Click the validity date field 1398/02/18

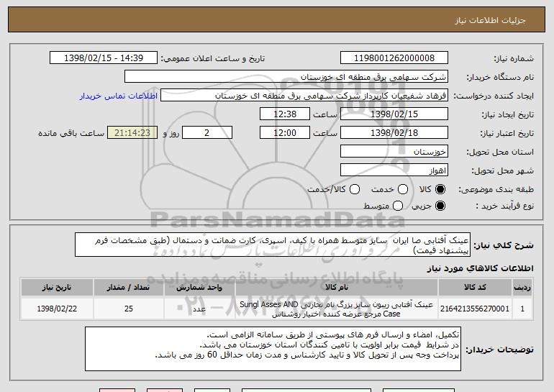tap(394, 133)
